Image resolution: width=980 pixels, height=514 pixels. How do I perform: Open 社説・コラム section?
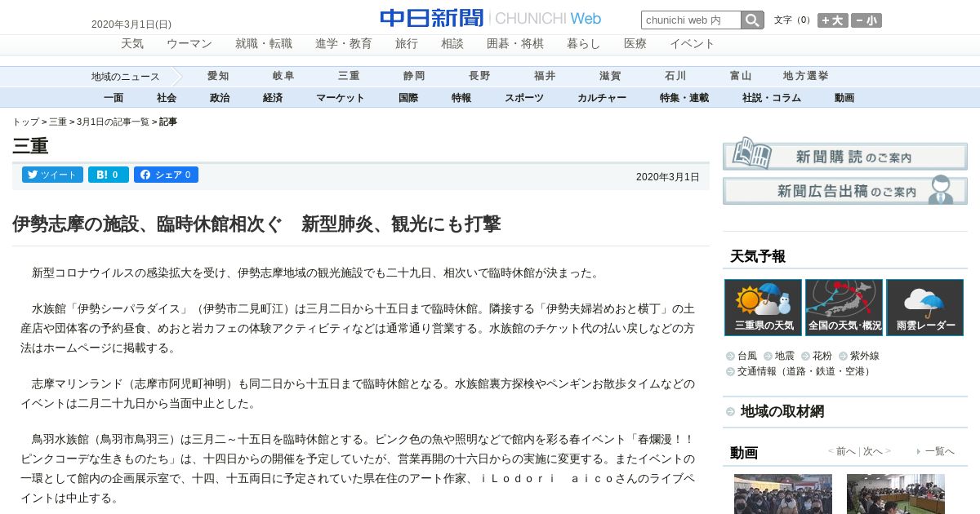click(x=772, y=98)
